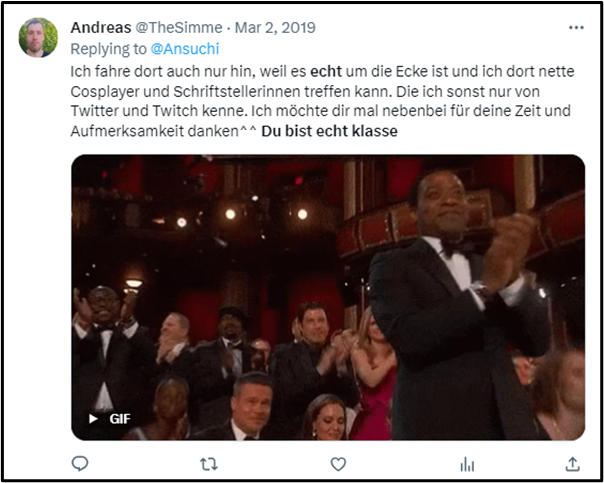Click Andreas's round profile avatar

click(38, 38)
